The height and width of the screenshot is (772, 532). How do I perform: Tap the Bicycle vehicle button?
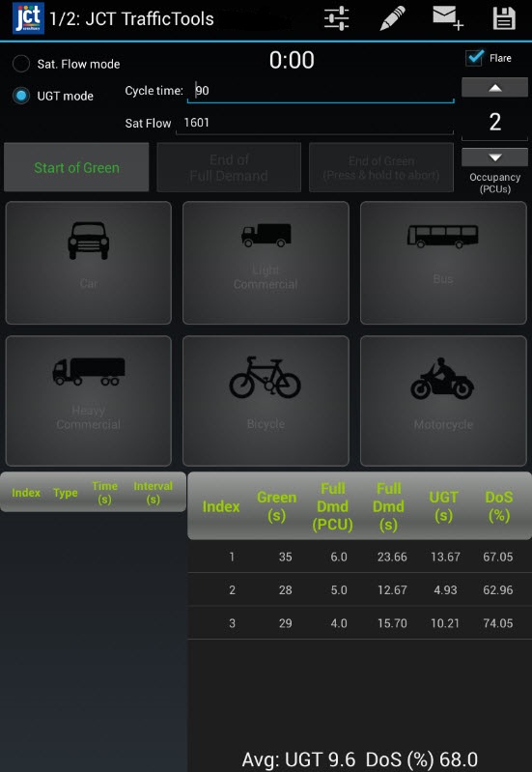[266, 401]
